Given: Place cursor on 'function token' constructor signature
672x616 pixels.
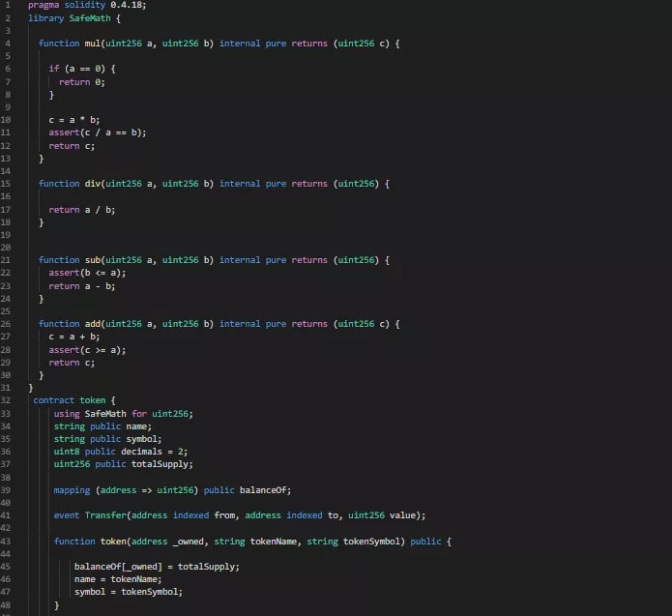Looking at the screenshot, I should point(252,542).
